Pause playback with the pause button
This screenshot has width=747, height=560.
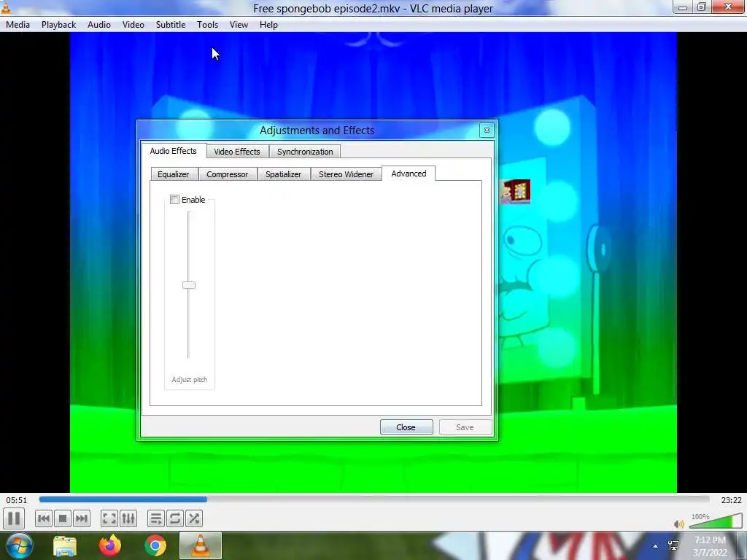14,518
